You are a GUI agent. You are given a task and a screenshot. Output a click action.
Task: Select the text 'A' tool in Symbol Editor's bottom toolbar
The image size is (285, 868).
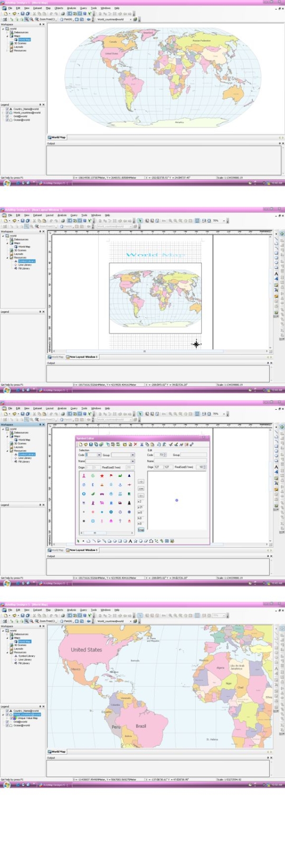click(130, 541)
